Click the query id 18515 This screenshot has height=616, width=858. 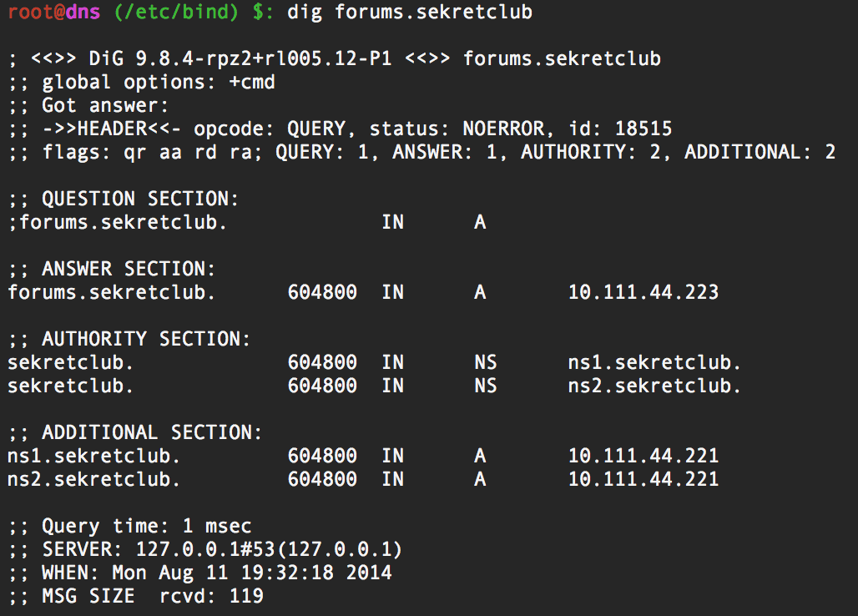(x=643, y=129)
